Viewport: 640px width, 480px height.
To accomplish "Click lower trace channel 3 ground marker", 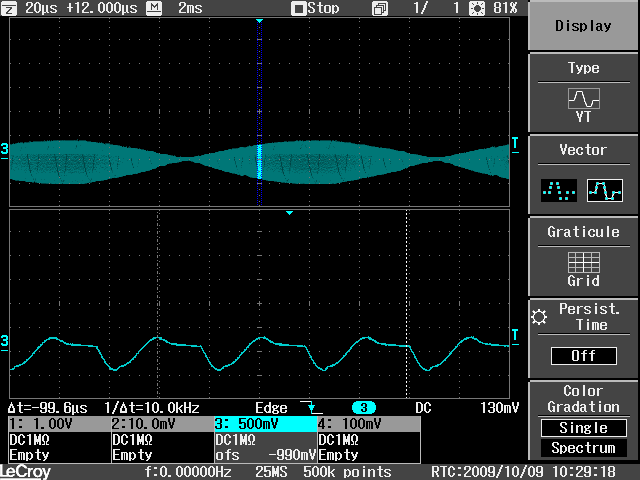I will click(4, 341).
